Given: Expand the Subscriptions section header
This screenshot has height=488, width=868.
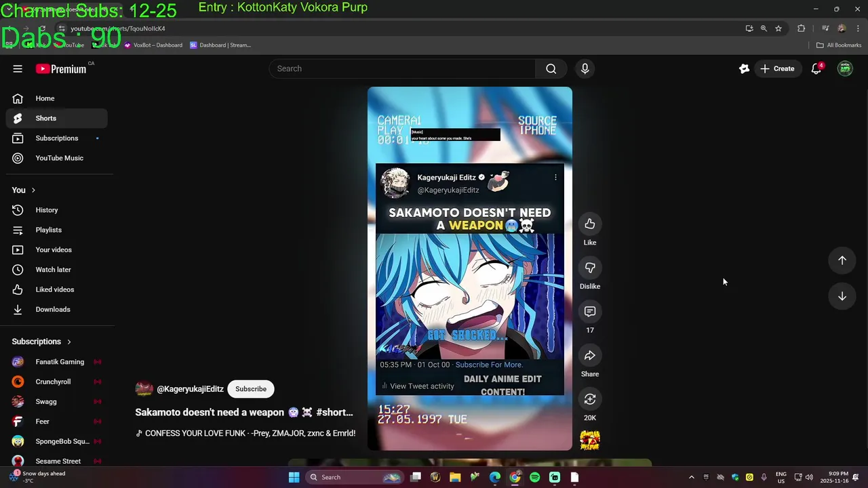Looking at the screenshot, I should click(x=42, y=342).
